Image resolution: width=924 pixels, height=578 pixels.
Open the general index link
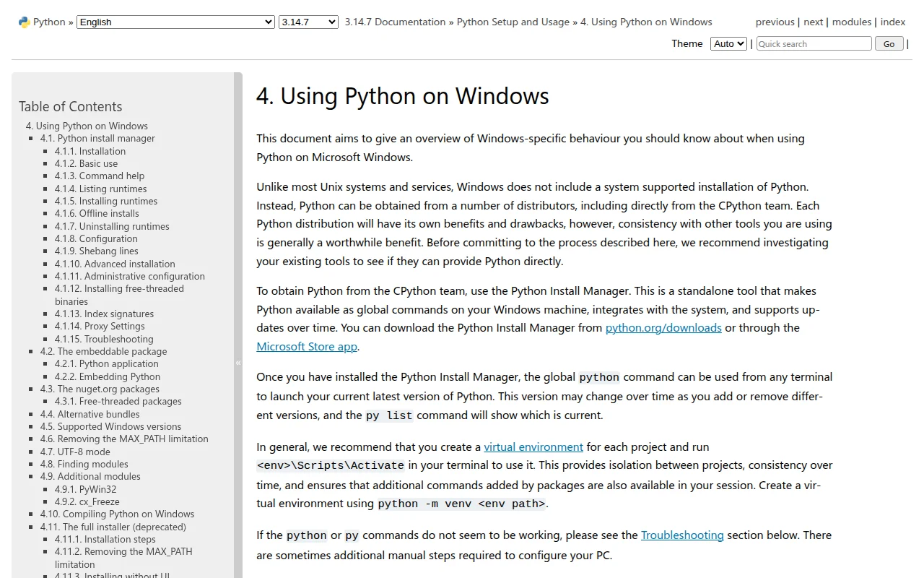click(893, 22)
